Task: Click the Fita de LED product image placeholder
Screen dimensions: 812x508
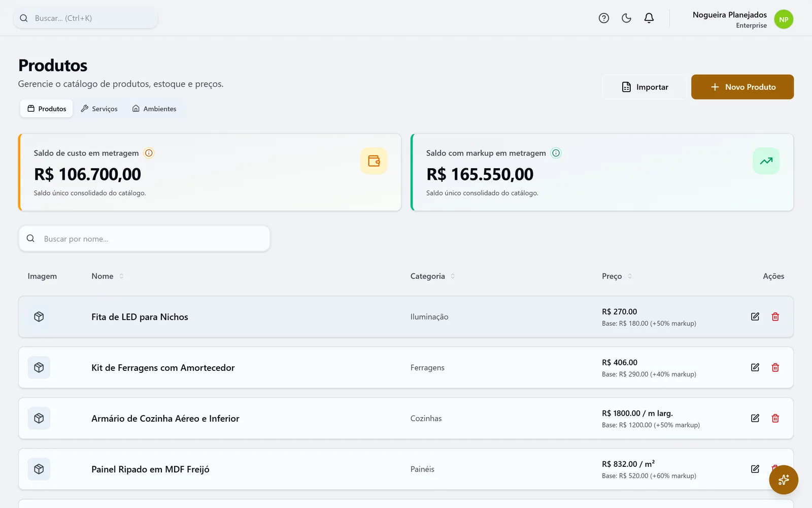Action: coord(39,316)
